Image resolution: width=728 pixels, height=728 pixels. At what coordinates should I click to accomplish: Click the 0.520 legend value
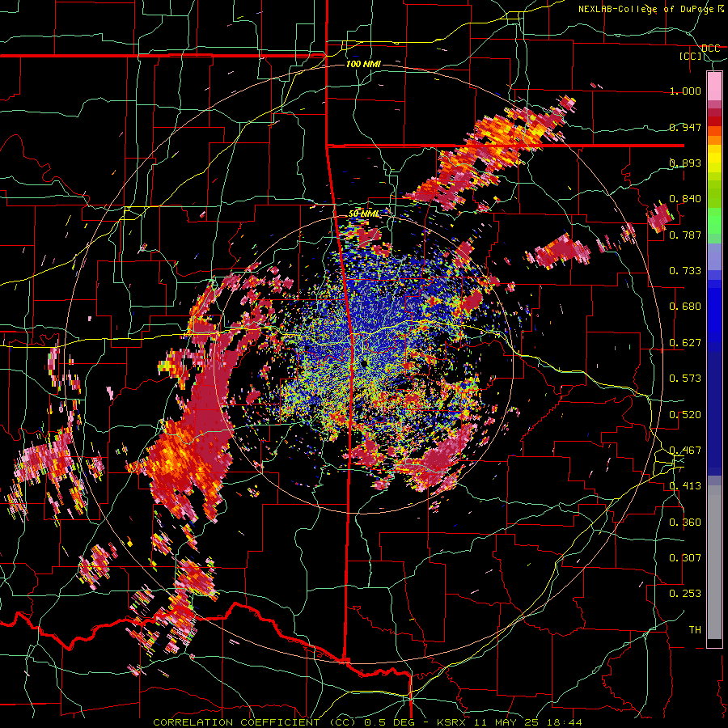[x=685, y=415]
